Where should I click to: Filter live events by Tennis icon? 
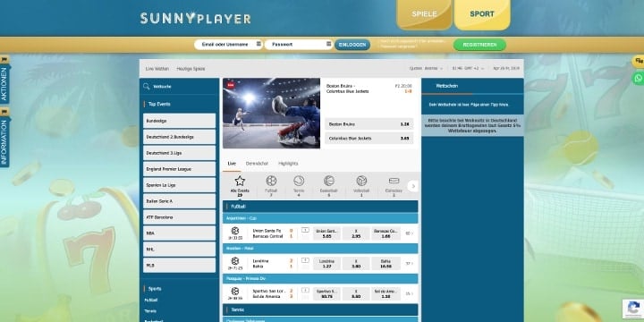299,181
